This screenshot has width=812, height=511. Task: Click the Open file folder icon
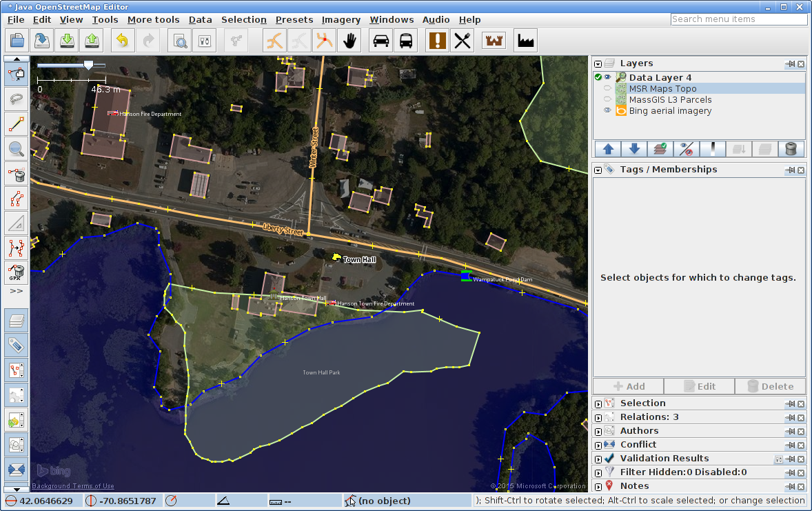[17, 41]
